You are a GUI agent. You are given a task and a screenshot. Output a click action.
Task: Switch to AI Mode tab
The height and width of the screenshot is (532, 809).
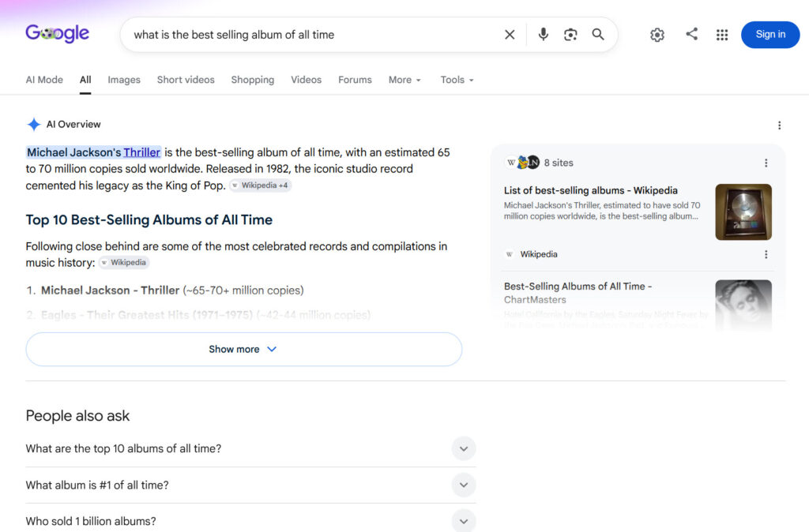pos(44,80)
